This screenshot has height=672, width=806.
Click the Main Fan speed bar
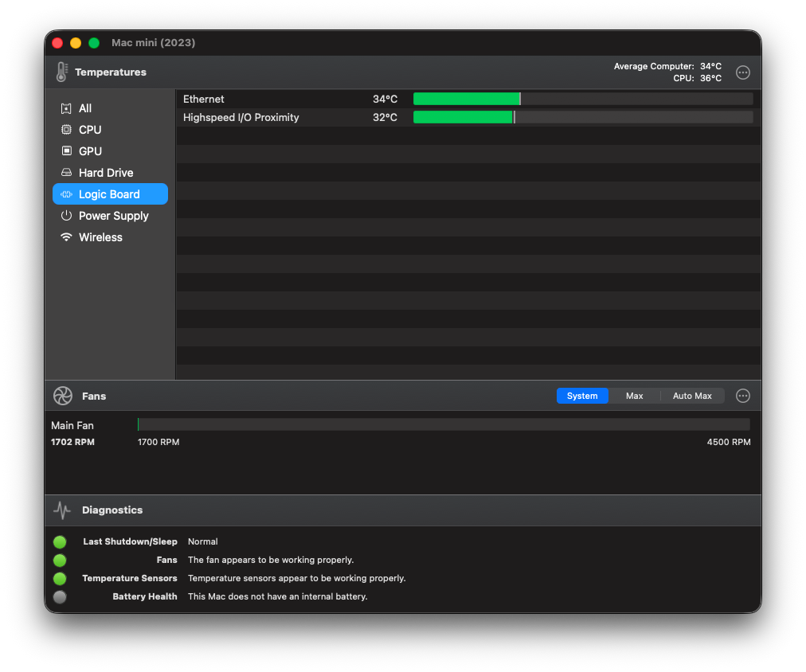(444, 424)
